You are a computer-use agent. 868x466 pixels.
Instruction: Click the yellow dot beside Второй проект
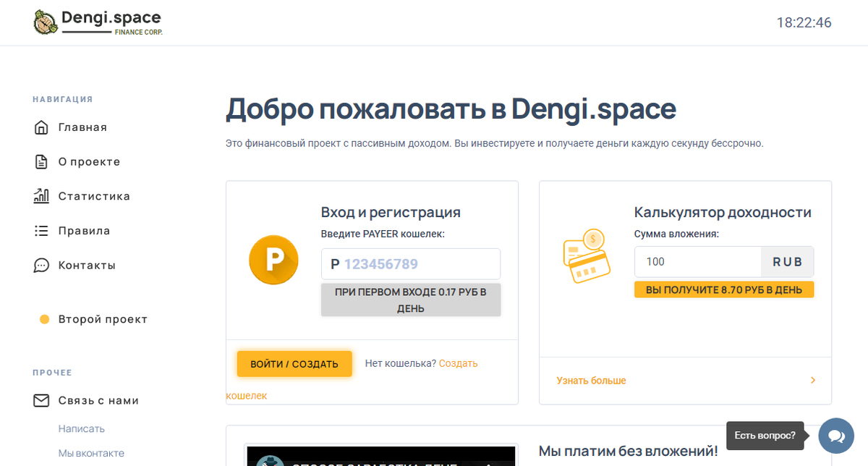pyautogui.click(x=44, y=319)
